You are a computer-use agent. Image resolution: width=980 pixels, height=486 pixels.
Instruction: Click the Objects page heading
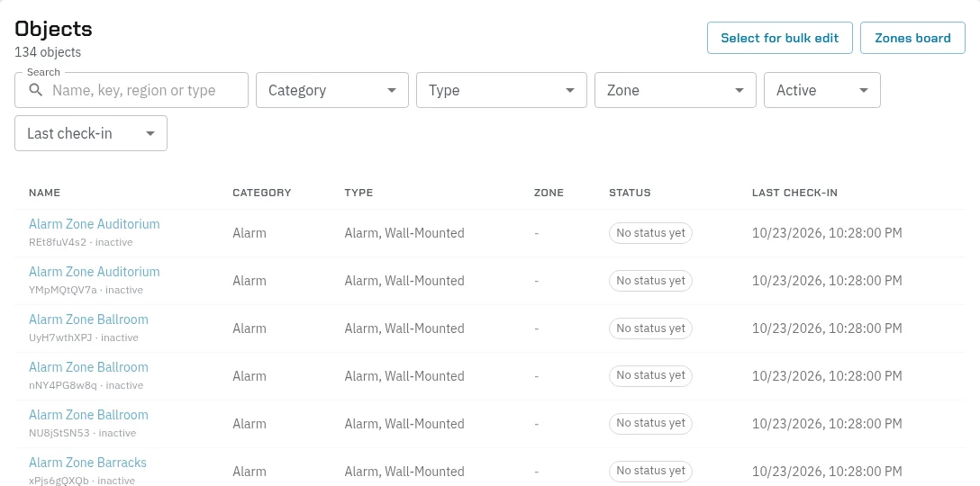pyautogui.click(x=54, y=29)
